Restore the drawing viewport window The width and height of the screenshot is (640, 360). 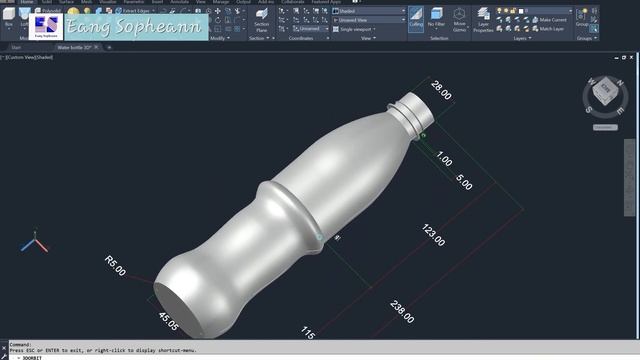point(624,58)
